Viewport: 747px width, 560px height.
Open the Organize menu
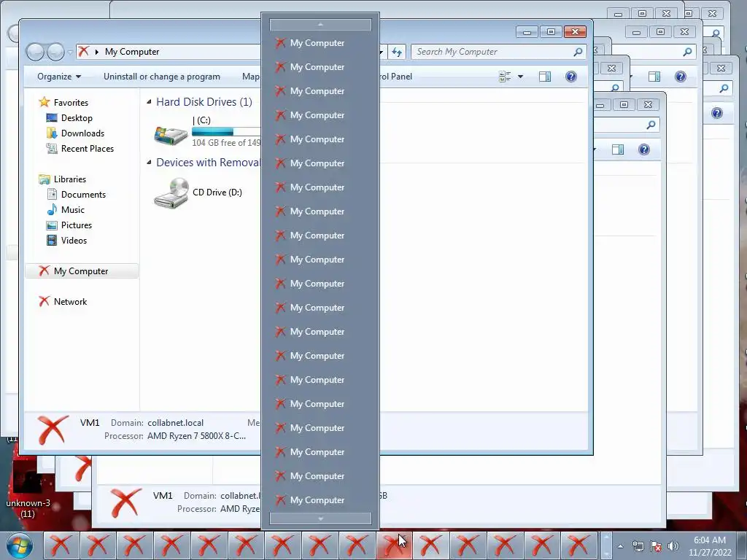pos(59,77)
